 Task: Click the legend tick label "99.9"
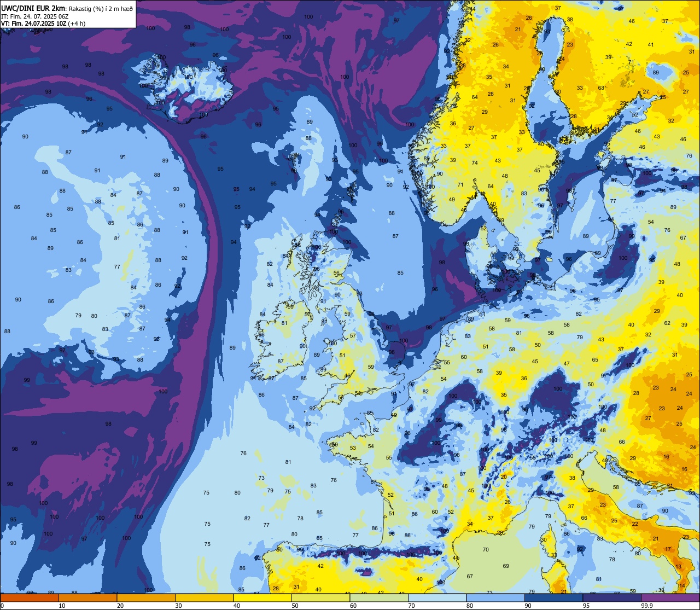click(647, 606)
